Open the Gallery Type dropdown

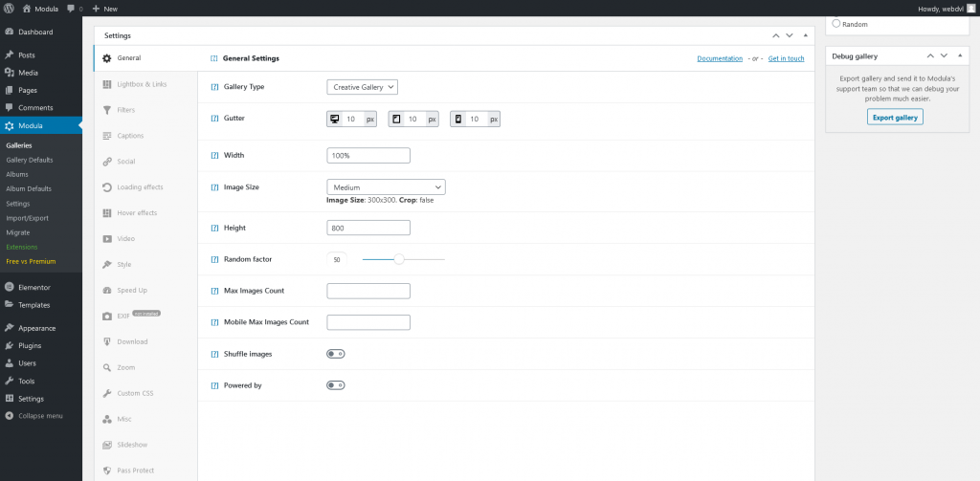click(362, 87)
